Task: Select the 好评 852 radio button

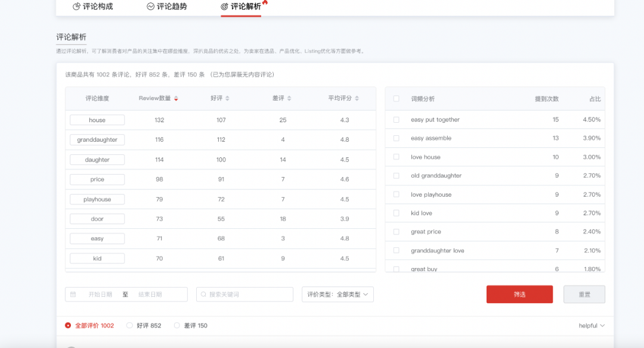Action: 129,325
